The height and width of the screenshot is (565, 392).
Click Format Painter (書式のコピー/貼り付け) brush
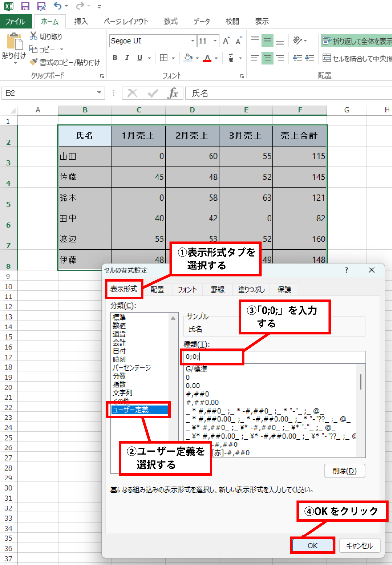click(x=33, y=62)
